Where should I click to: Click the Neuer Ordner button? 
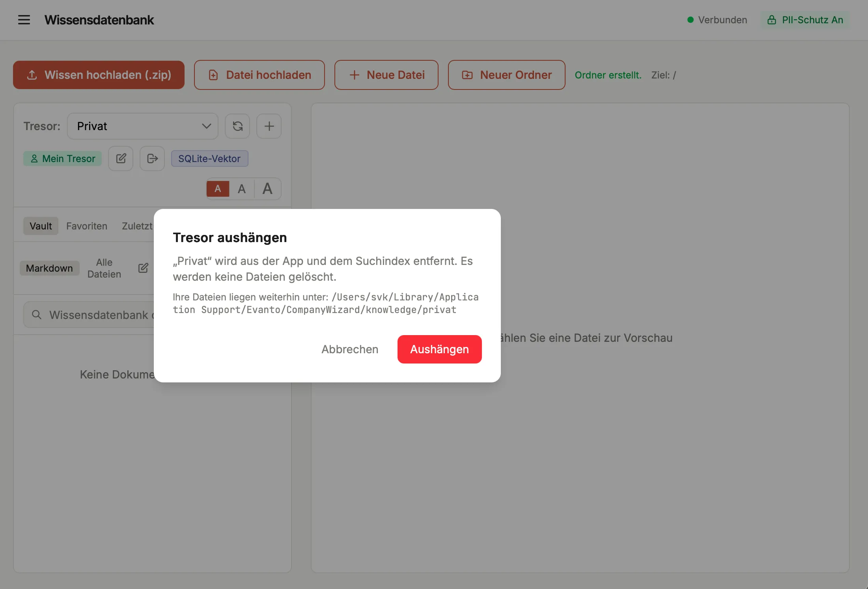[507, 75]
